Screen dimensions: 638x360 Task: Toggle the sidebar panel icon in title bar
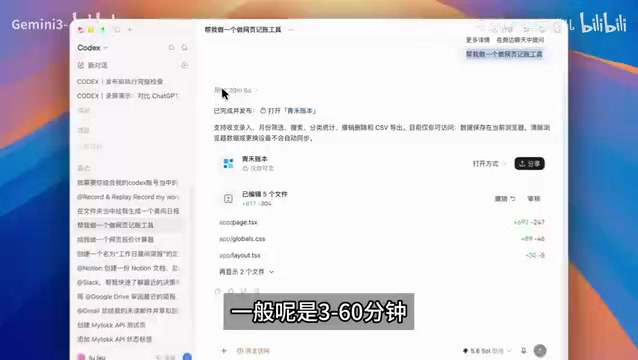[117, 30]
